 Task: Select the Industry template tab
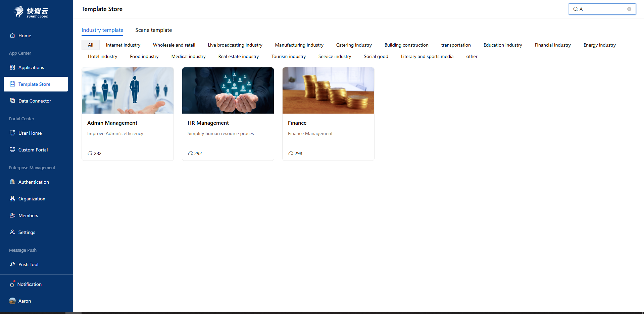tap(102, 30)
